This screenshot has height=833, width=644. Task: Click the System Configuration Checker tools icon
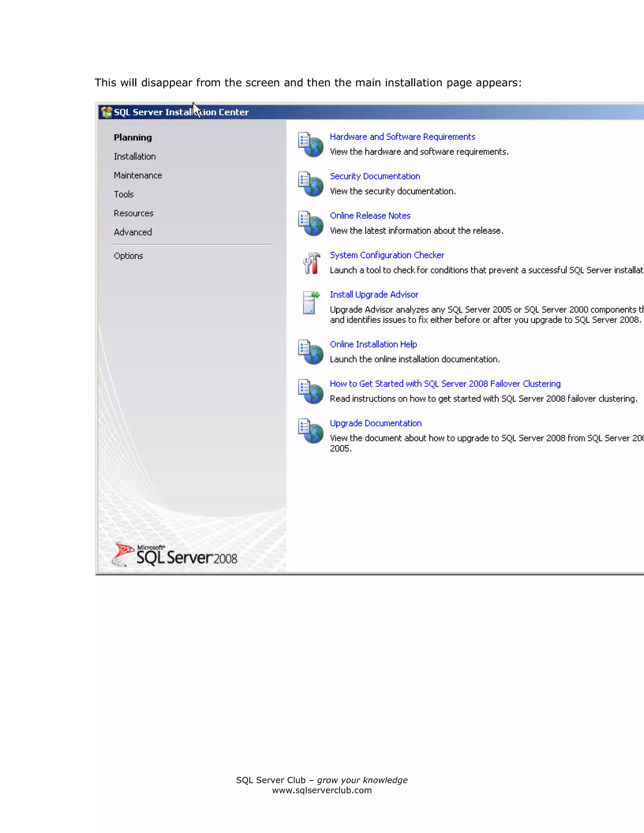(x=311, y=263)
